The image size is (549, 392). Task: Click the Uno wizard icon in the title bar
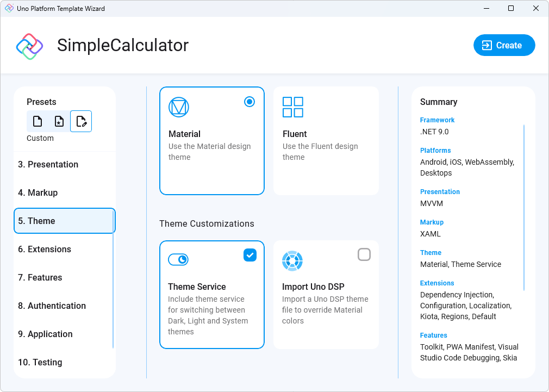8,8
